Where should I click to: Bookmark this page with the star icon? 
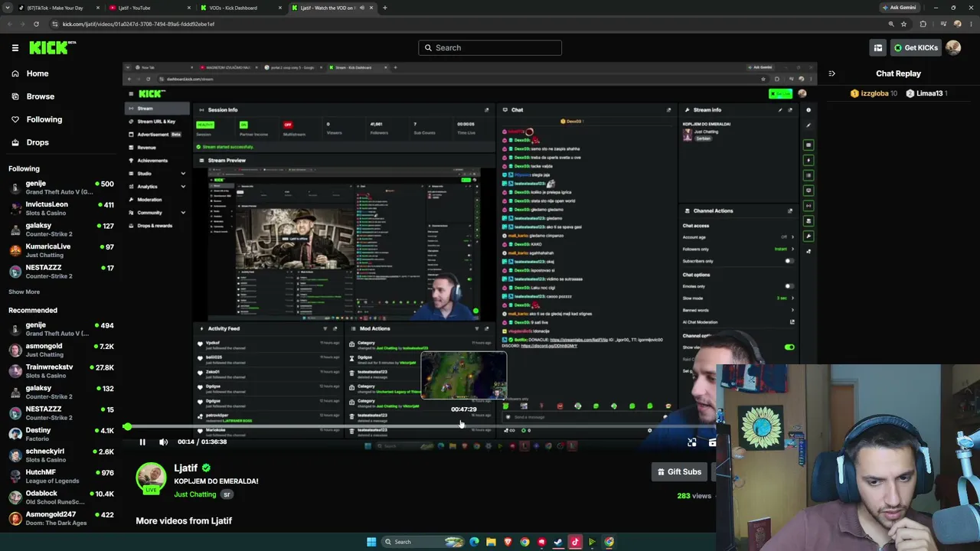pyautogui.click(x=903, y=24)
